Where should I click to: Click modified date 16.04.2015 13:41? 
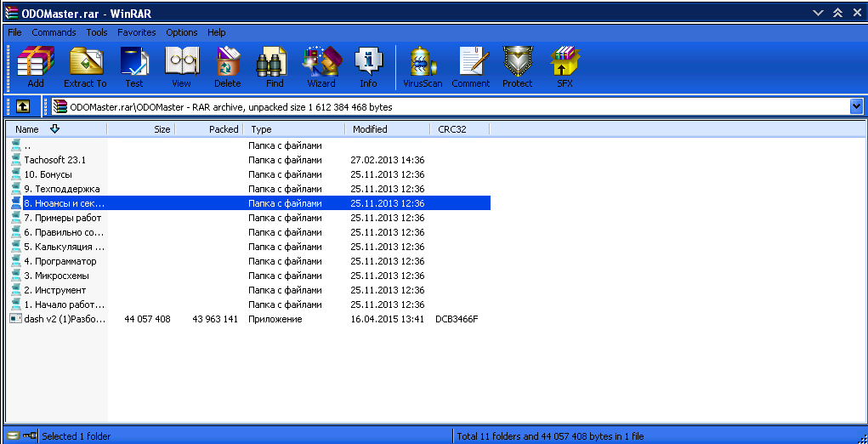point(388,319)
